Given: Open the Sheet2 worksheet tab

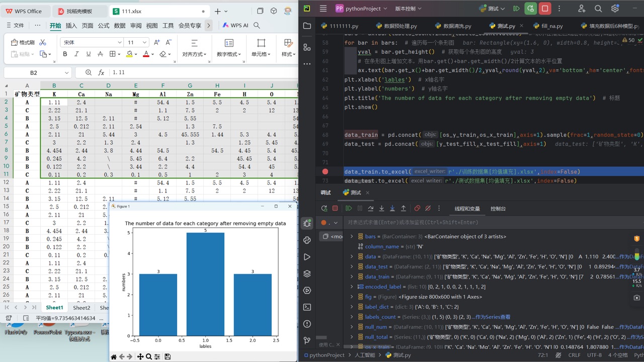Looking at the screenshot, I should click(x=82, y=308).
